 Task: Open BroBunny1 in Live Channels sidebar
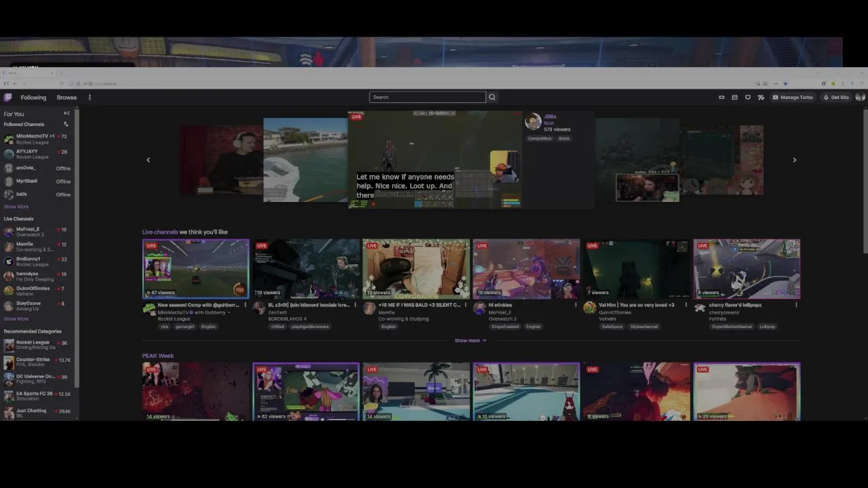(38, 261)
